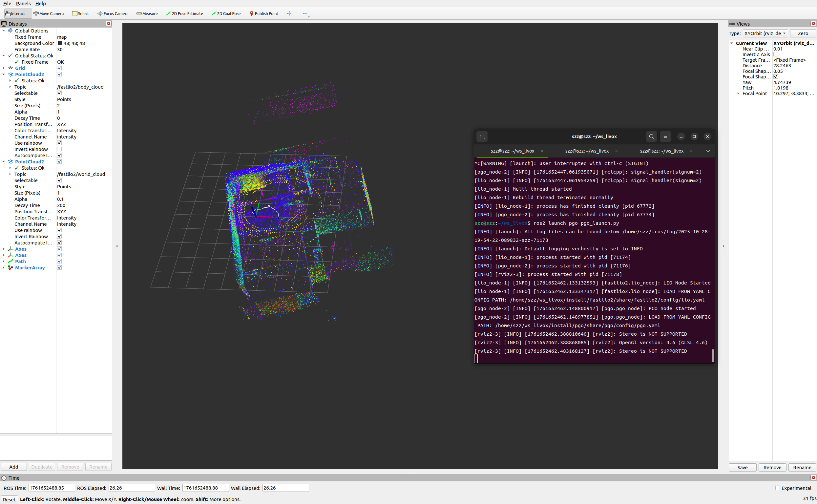Enable the Invert Z Axis checkbox
The height and width of the screenshot is (504, 817).
pos(775,54)
